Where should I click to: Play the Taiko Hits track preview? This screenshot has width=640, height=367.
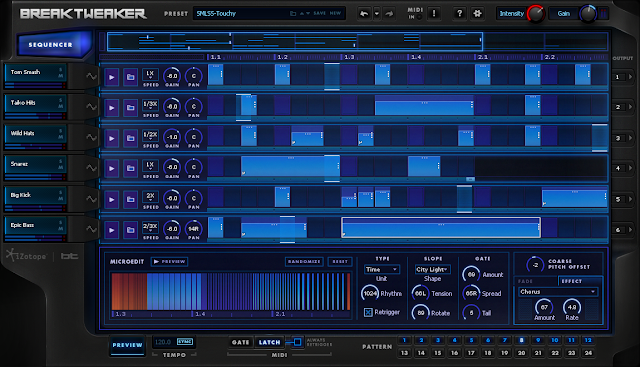click(111, 108)
